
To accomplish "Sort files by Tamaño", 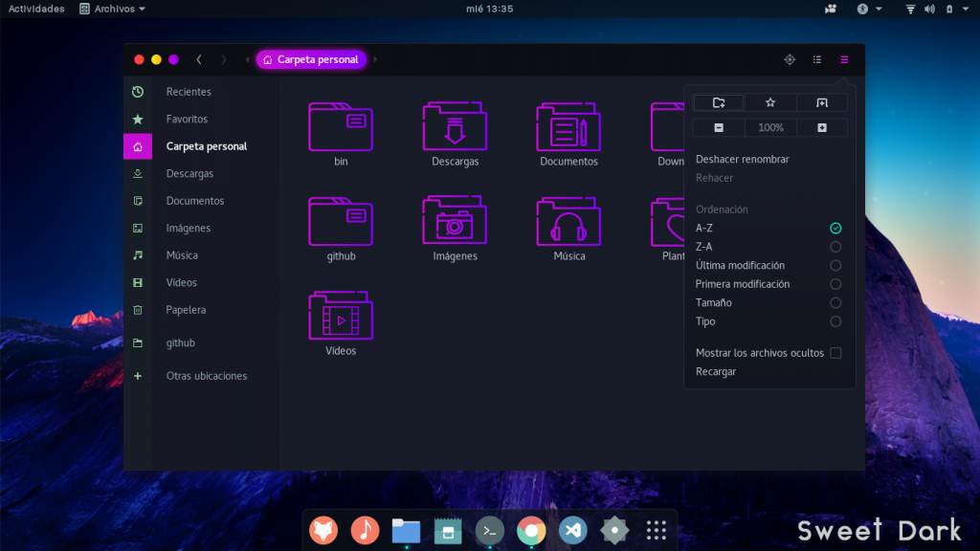I will 835,302.
